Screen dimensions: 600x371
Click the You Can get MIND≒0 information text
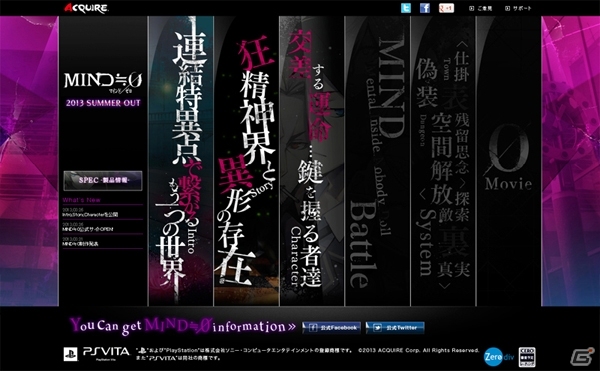183,326
